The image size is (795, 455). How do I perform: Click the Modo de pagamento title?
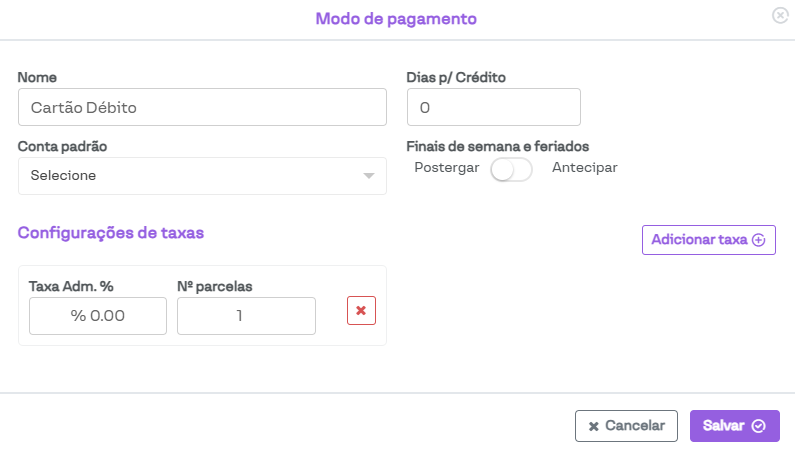396,18
